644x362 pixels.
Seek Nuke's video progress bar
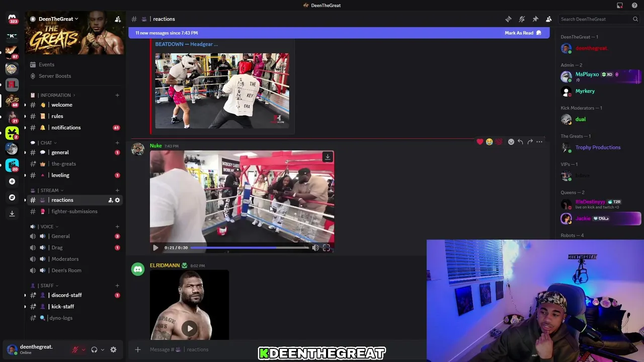point(250,247)
